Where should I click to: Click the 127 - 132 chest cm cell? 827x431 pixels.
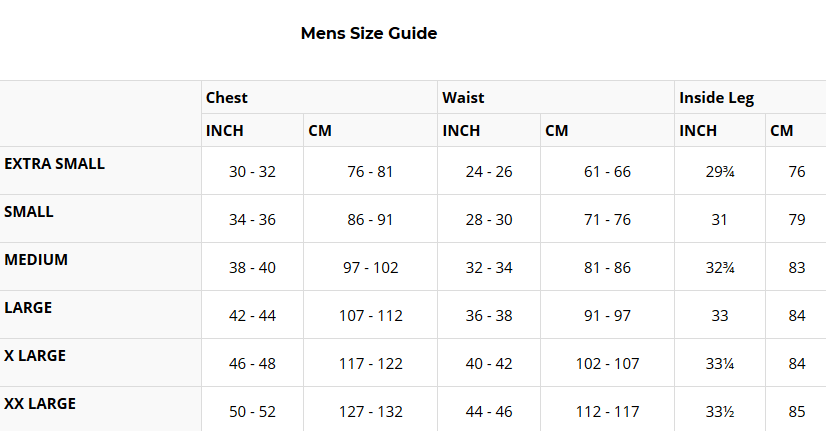coord(370,412)
